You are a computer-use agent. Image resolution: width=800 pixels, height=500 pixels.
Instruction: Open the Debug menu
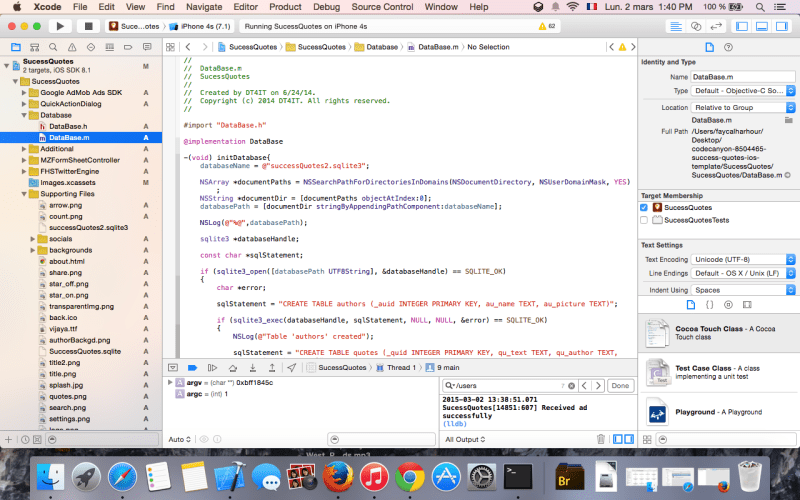326,7
